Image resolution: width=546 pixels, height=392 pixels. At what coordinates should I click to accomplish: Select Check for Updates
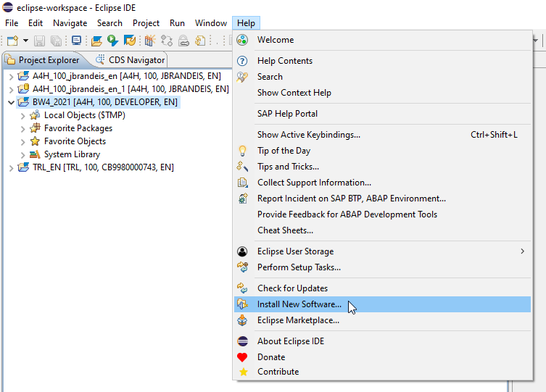click(x=382, y=288)
